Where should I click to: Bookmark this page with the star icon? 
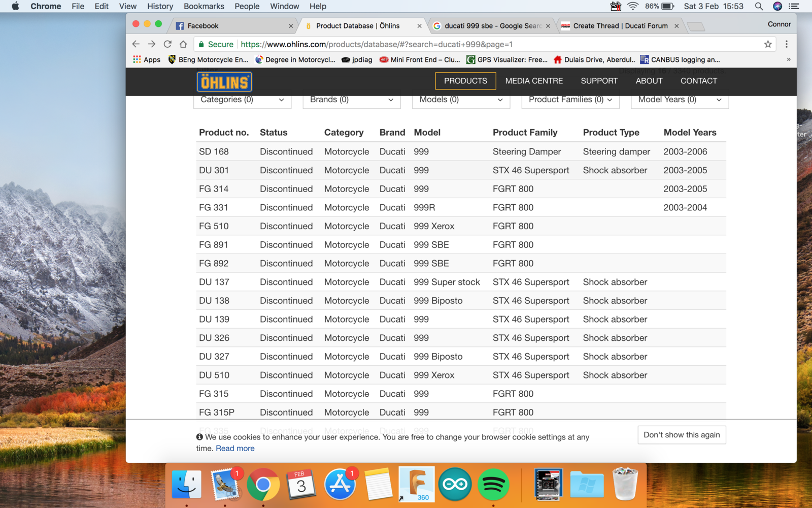(768, 44)
